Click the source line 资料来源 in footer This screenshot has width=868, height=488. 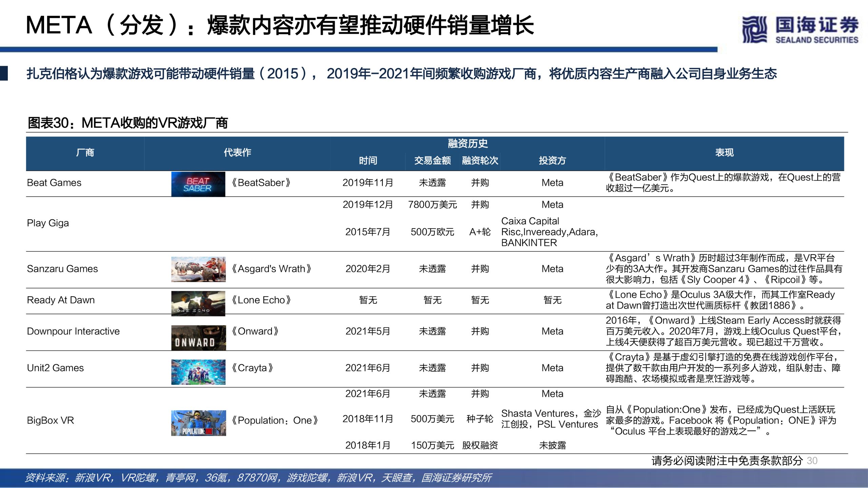coord(258,478)
